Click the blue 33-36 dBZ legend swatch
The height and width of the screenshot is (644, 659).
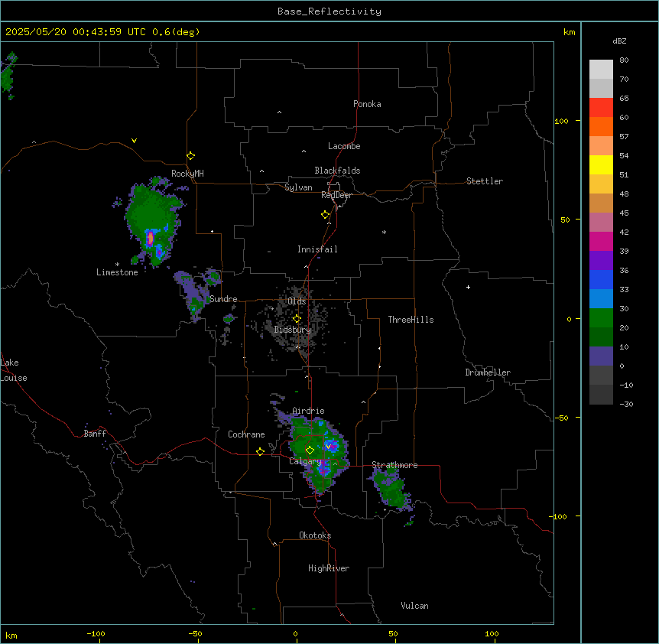click(x=601, y=279)
